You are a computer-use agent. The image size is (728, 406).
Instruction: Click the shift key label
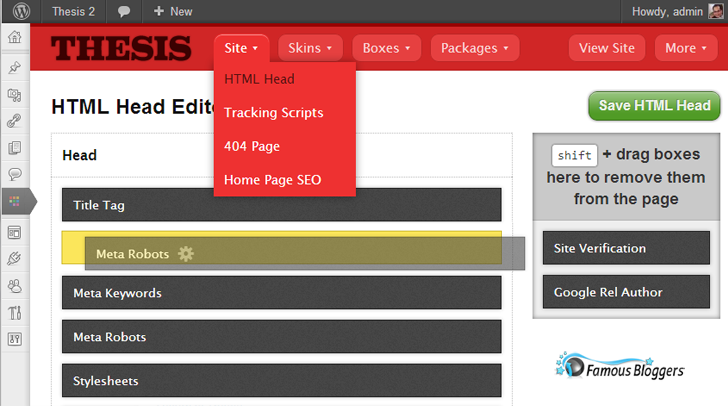(x=574, y=155)
